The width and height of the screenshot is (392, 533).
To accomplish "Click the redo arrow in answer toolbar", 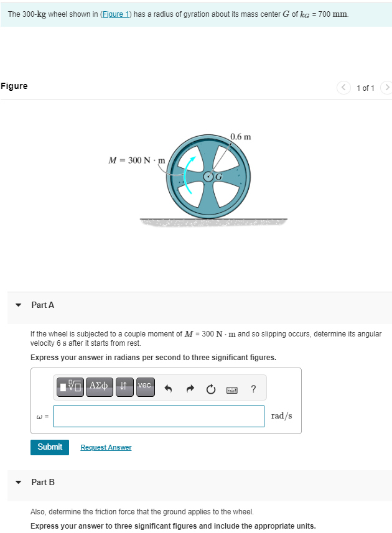I will (x=190, y=388).
